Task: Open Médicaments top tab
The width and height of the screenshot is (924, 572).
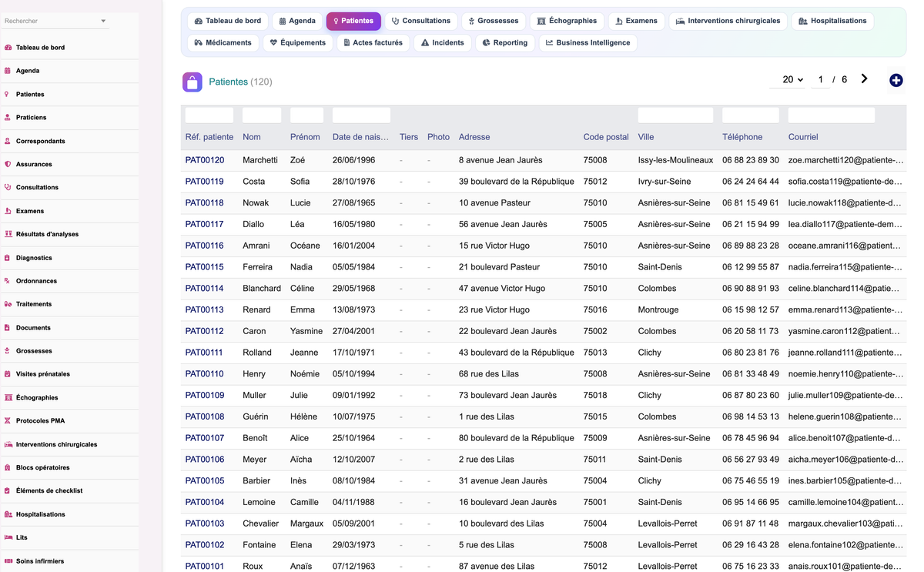Action: (x=223, y=42)
